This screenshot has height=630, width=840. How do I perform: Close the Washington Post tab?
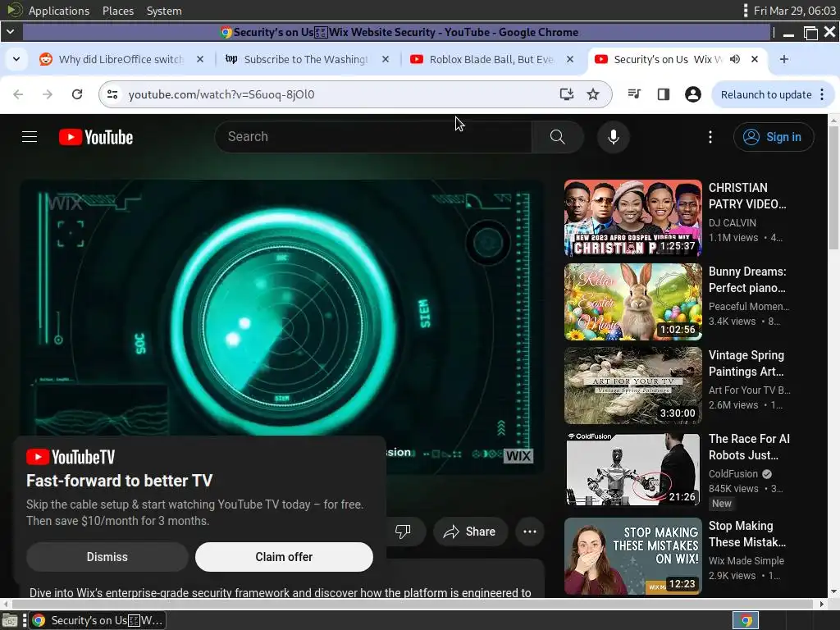tap(386, 59)
